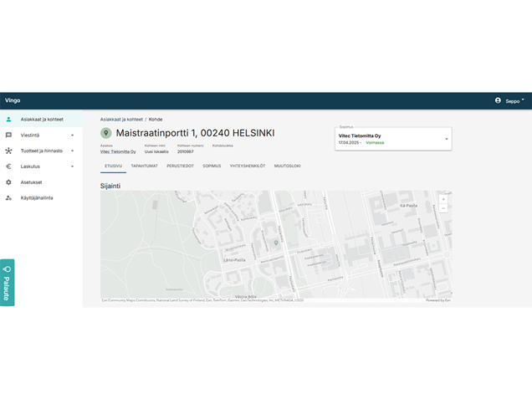Open Asetukset via the gear icon
532x399 pixels.
[x=8, y=182]
